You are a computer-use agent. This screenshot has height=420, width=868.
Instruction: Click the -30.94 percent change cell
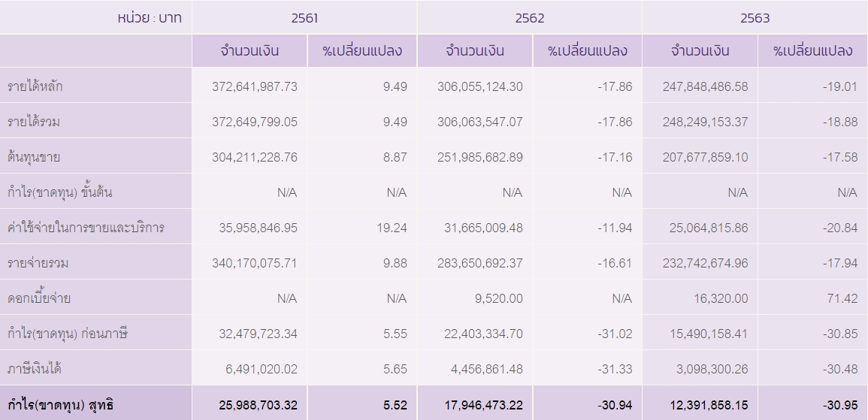(x=615, y=405)
